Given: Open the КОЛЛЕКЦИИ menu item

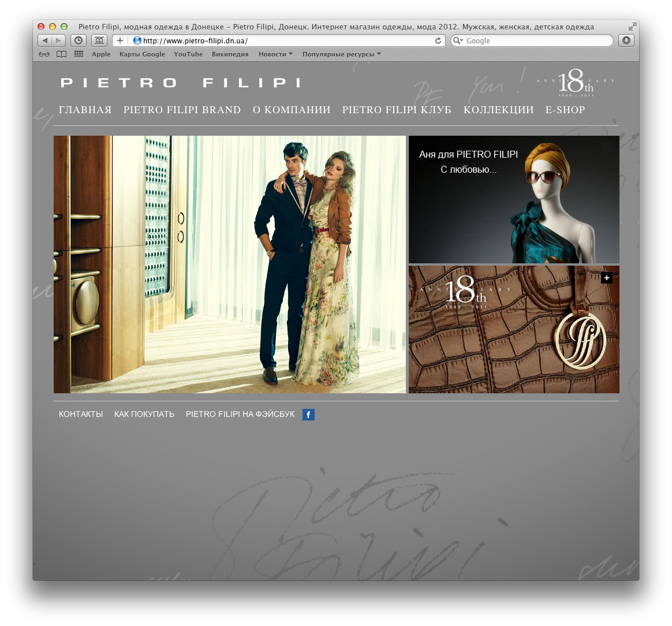Looking at the screenshot, I should point(498,110).
